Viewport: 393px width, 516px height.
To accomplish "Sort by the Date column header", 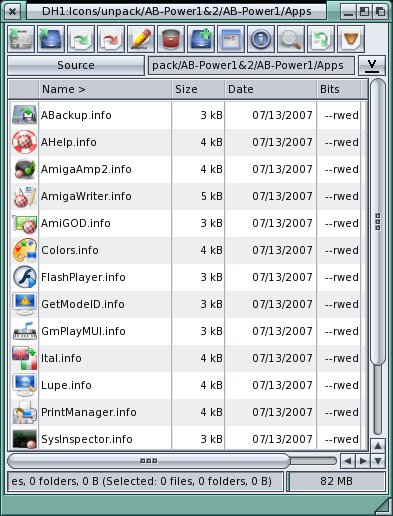I will pyautogui.click(x=271, y=89).
